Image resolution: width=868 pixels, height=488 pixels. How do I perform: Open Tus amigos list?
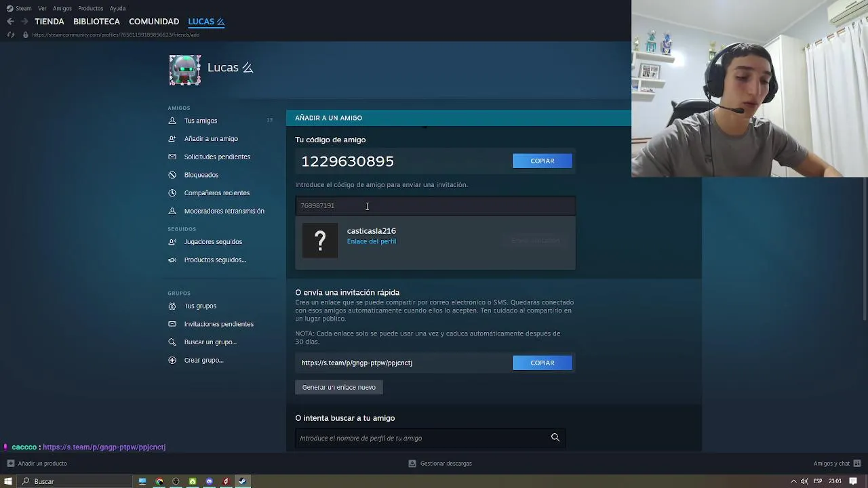201,121
